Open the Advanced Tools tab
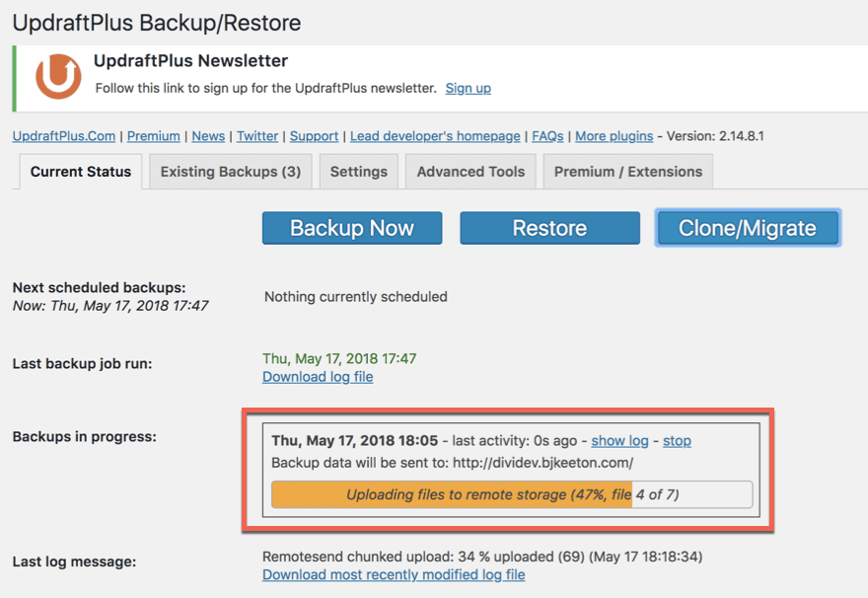This screenshot has height=598, width=868. pos(470,171)
